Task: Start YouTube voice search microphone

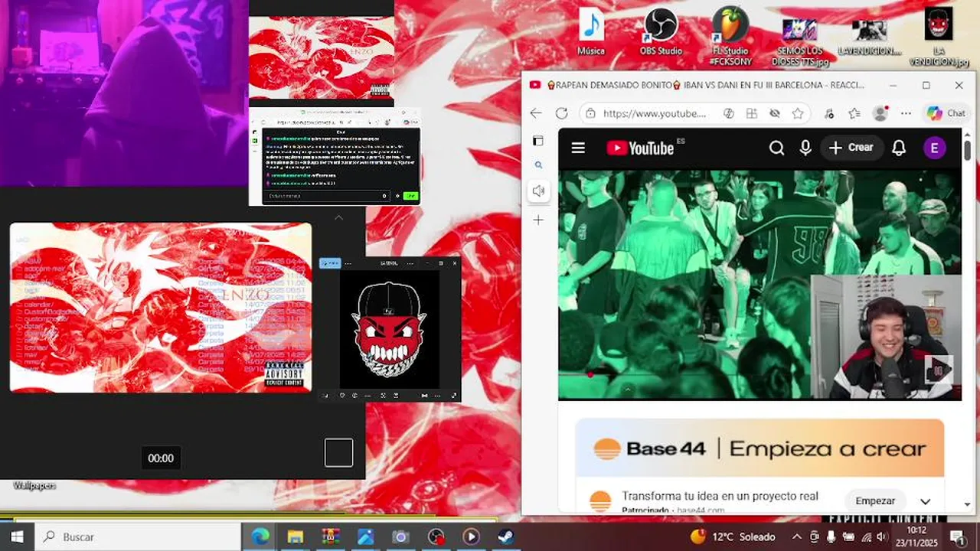Action: click(805, 148)
